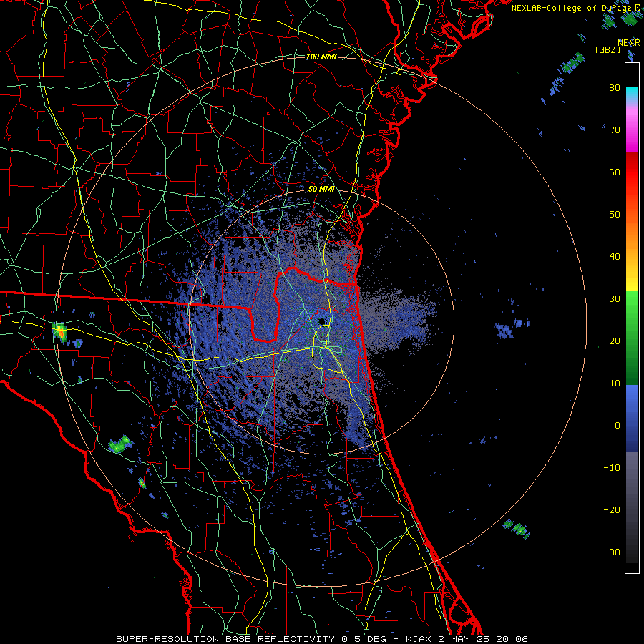Viewport: 644px width, 644px height.
Task: Select the 50 NMI range ring label
Action: [321, 190]
